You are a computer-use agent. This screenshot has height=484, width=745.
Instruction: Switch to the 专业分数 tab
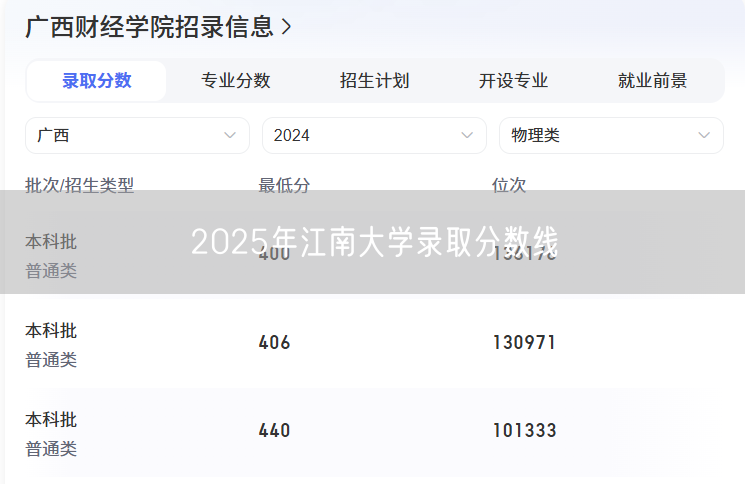point(236,81)
